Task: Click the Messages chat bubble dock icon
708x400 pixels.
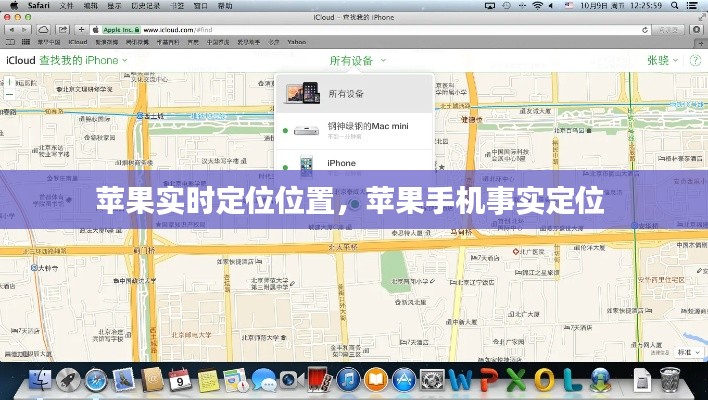Action: (x=264, y=380)
